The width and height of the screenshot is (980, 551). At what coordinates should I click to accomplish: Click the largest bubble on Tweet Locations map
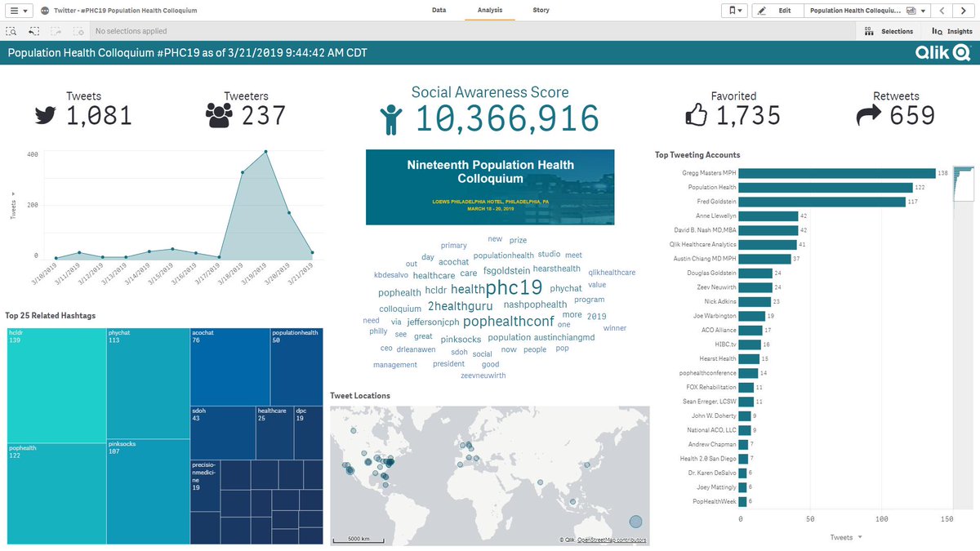635,522
